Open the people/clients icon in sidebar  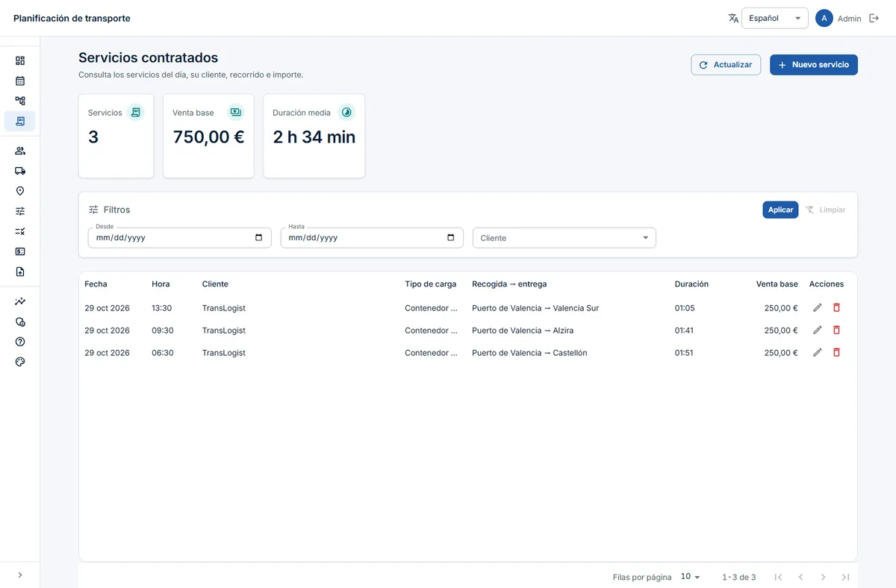coord(20,151)
